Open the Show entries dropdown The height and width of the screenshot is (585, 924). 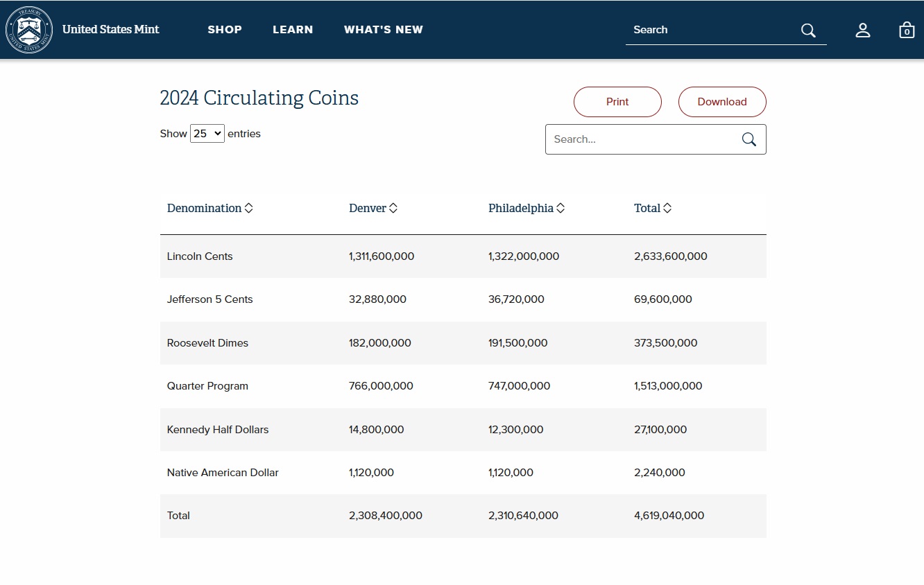[x=207, y=134]
